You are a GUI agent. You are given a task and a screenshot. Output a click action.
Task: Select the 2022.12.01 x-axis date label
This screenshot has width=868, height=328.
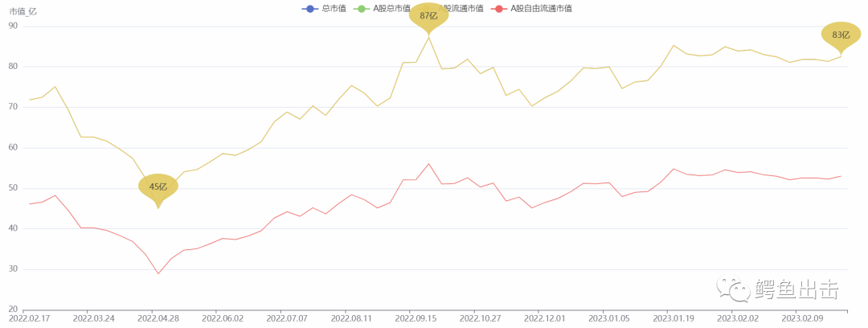point(545,318)
